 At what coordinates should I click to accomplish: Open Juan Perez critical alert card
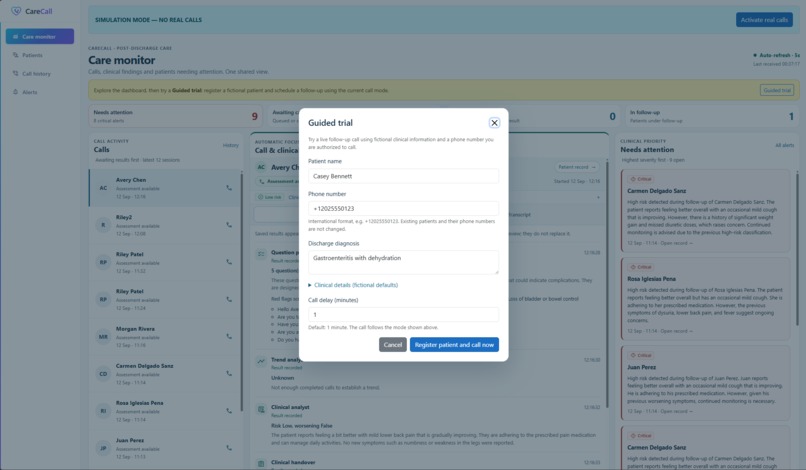click(x=705, y=383)
